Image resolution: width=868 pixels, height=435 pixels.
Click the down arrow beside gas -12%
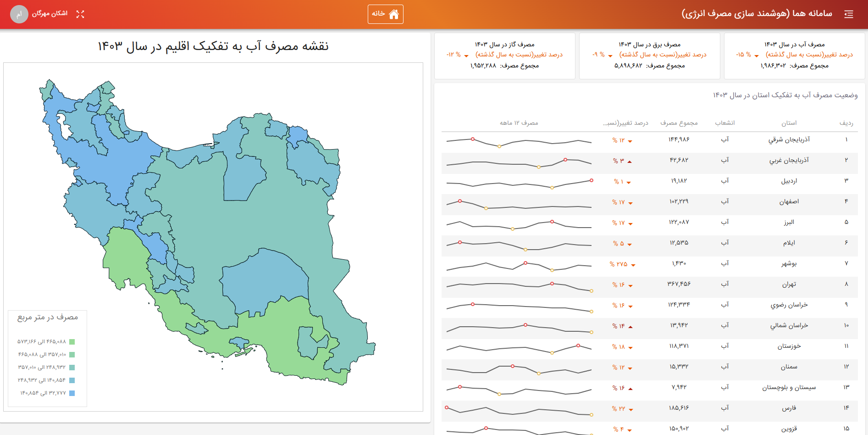pos(466,56)
